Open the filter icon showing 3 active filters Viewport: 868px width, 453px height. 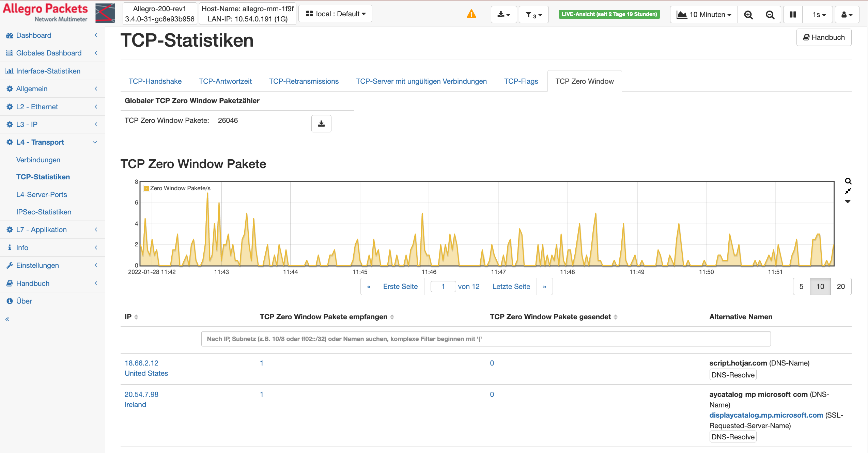point(533,15)
